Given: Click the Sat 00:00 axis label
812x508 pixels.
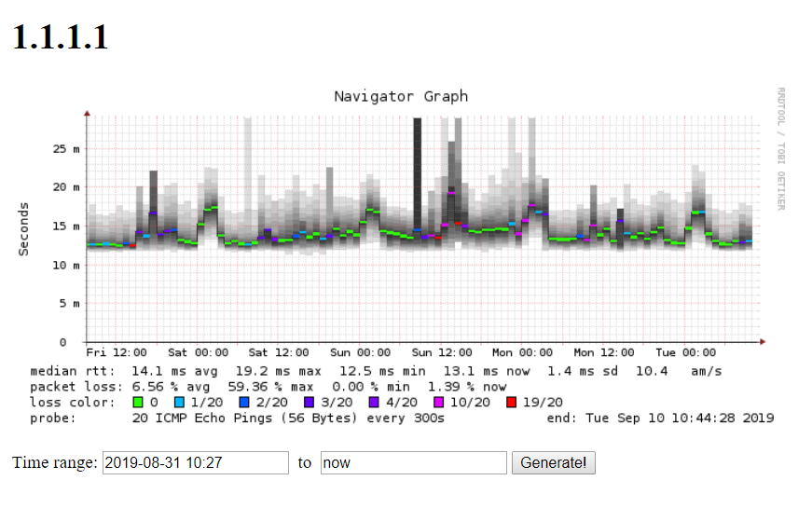Looking at the screenshot, I should 198,352.
